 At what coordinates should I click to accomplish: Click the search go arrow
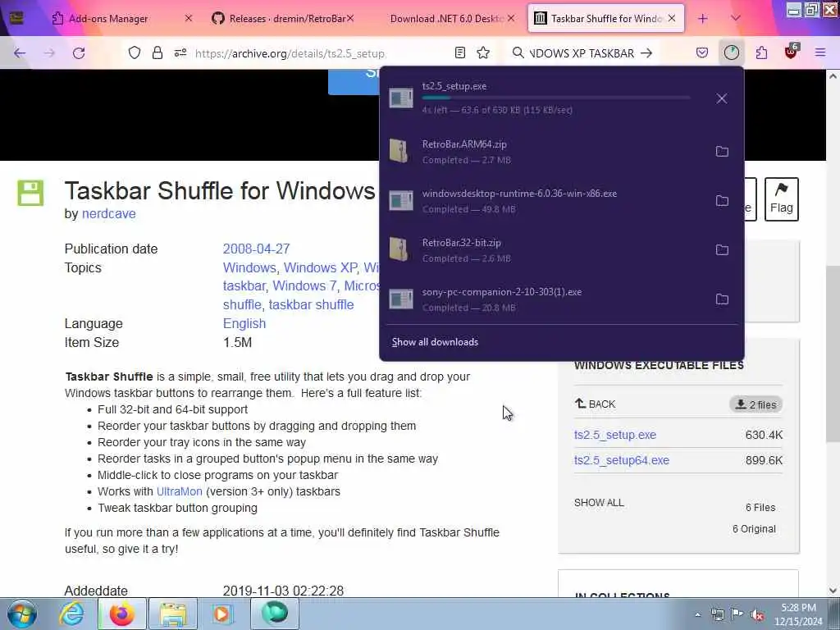[646, 53]
